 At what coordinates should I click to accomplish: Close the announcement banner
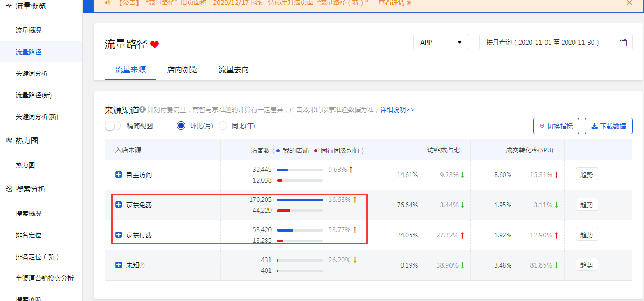629,3
